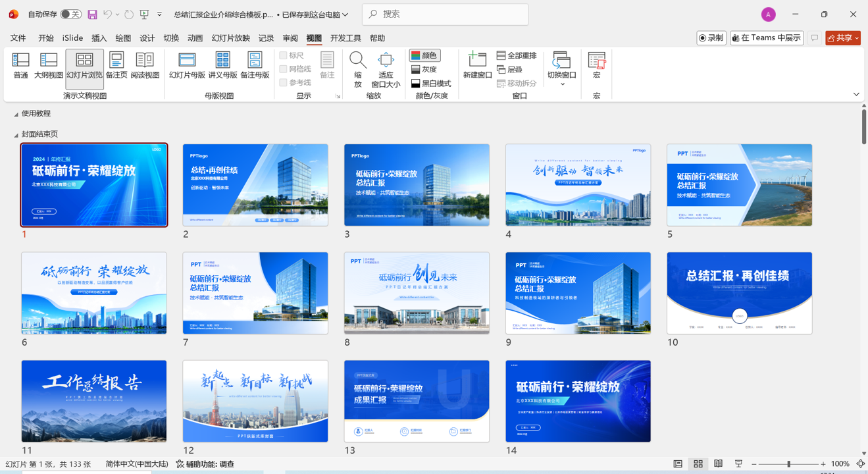Collapse the ribbon with the chevron
The image size is (868, 474).
pyautogui.click(x=856, y=94)
